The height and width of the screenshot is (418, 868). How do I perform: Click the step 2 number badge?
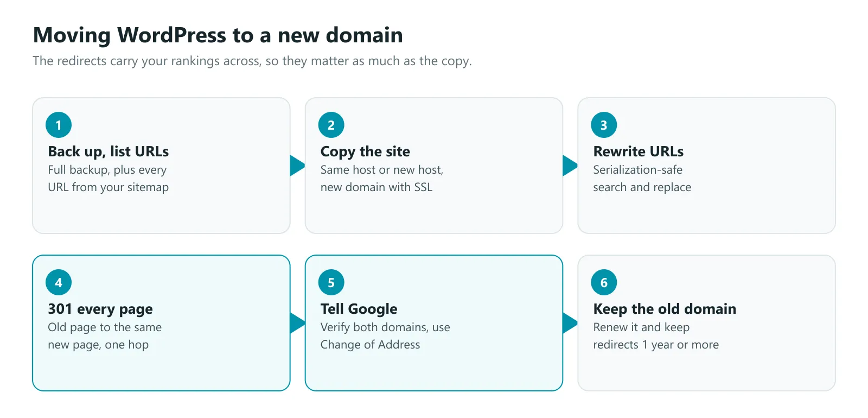[331, 125]
